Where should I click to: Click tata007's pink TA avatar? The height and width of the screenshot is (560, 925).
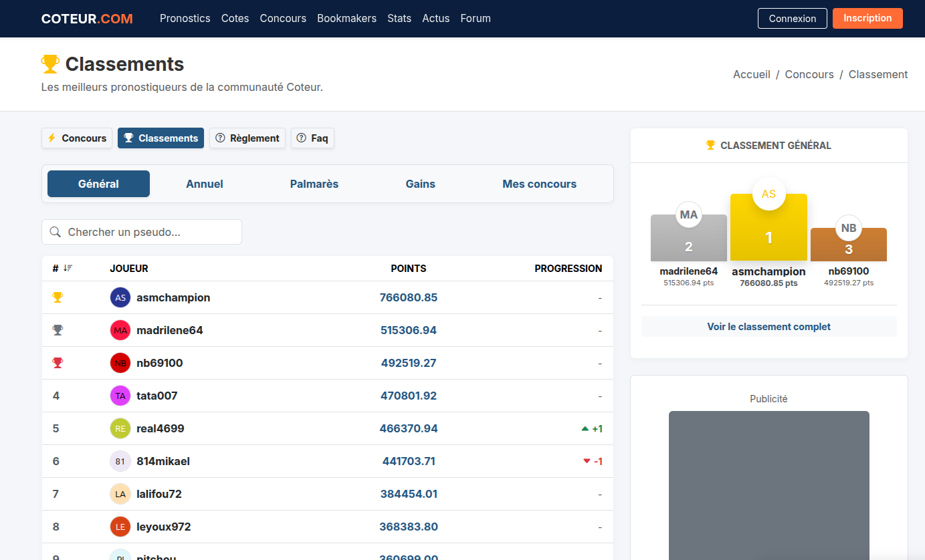coord(120,396)
